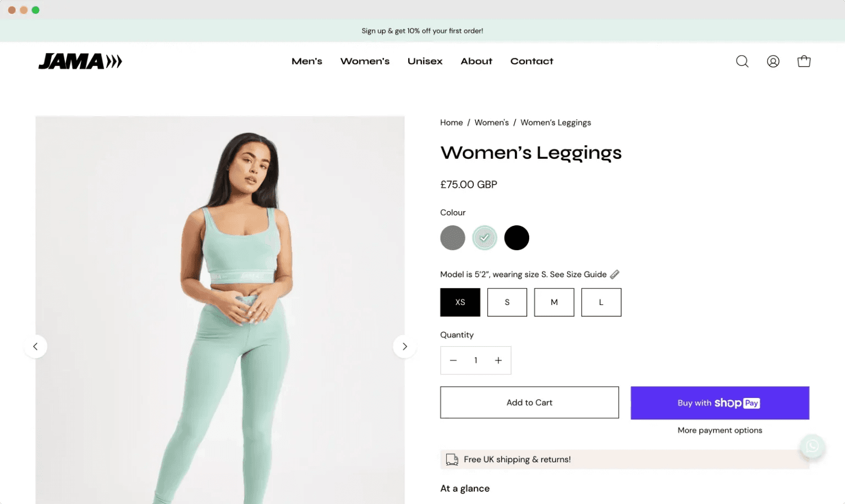Click the previous image arrow

[36, 346]
